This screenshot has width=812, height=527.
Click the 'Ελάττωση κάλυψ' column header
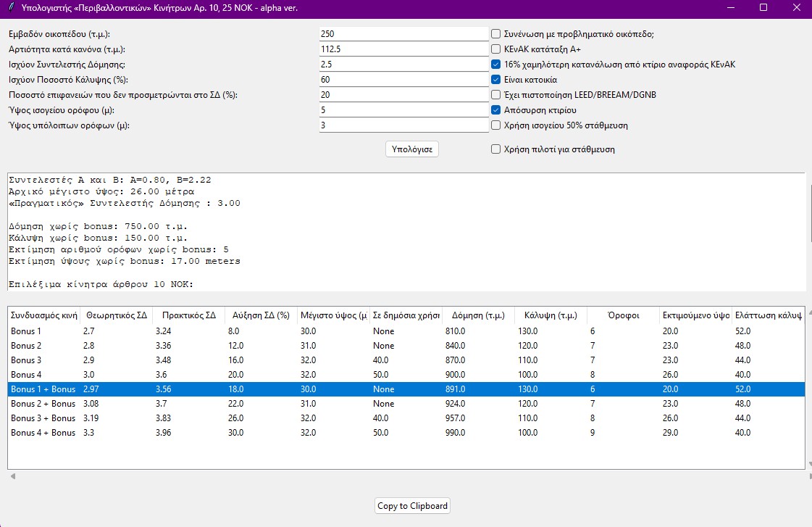(769, 315)
